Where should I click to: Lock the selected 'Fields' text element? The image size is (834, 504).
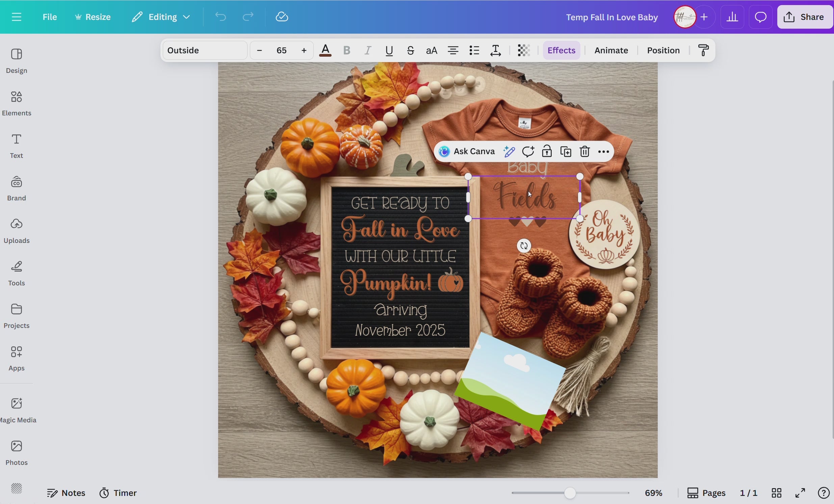point(547,151)
